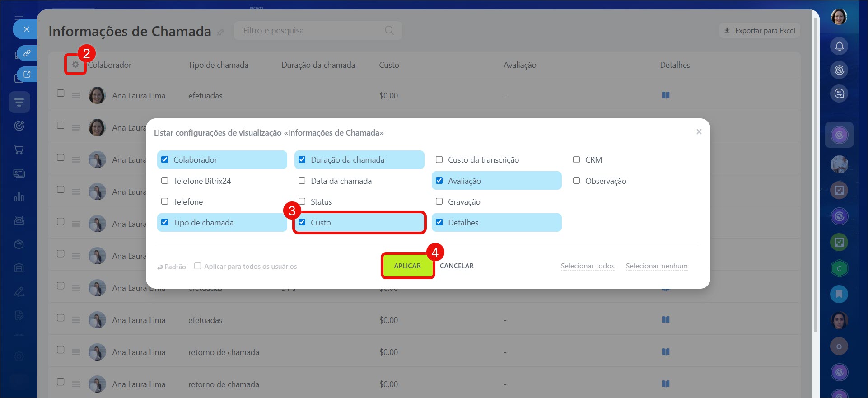Open the grid settings gear icon
This screenshot has width=868, height=398.
(x=75, y=65)
